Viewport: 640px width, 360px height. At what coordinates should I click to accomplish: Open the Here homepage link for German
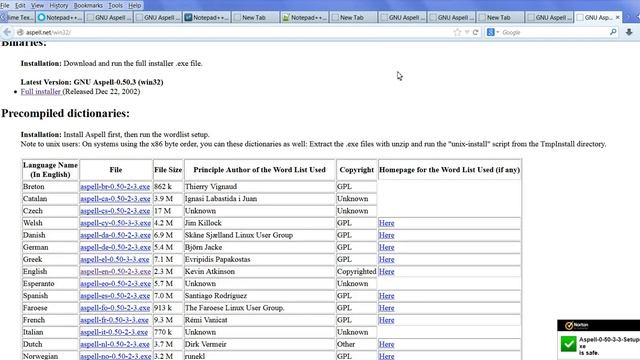[387, 247]
